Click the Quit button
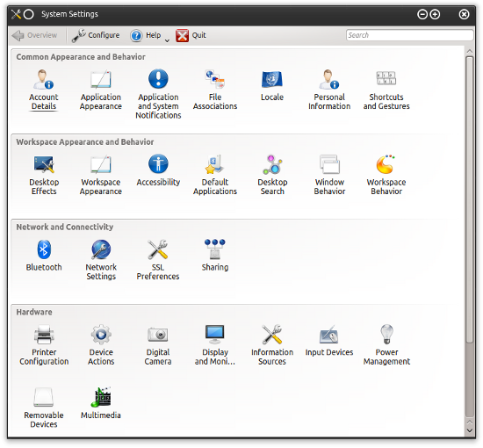 [191, 35]
